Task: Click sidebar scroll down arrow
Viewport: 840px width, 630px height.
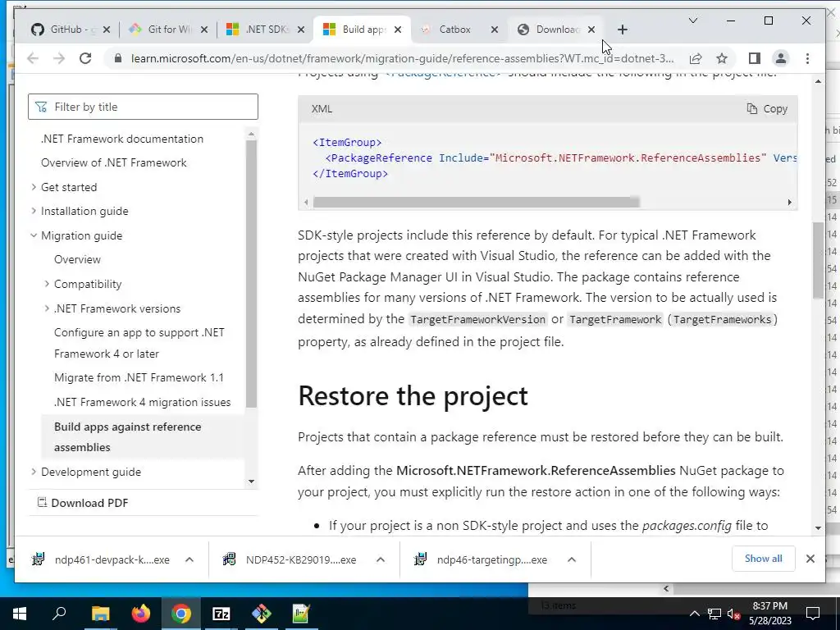Action: [x=251, y=482]
